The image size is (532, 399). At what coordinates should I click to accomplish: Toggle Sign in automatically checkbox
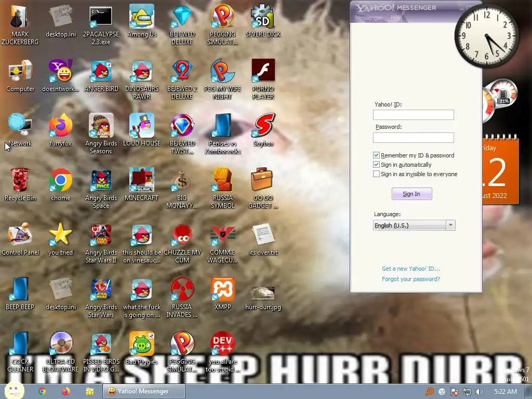[x=376, y=165]
